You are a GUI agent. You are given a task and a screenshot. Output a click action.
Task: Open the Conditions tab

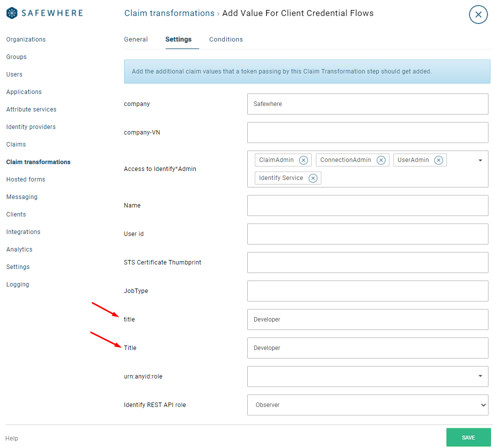pos(226,39)
